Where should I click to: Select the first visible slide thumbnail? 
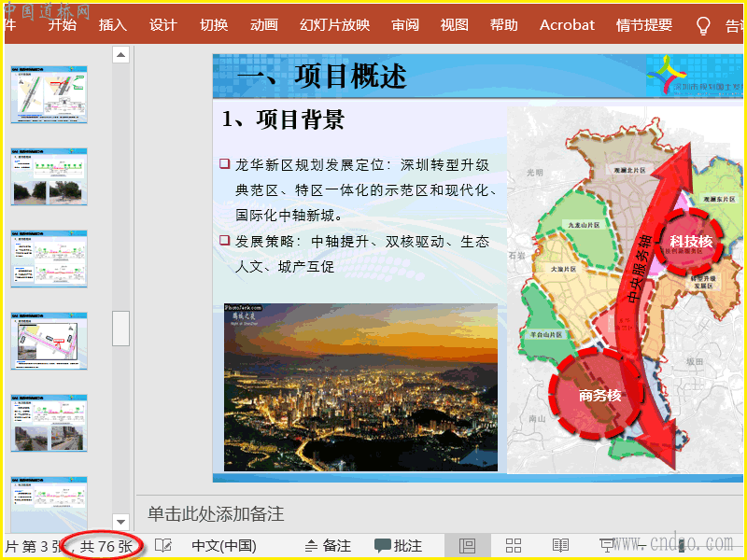tap(49, 95)
